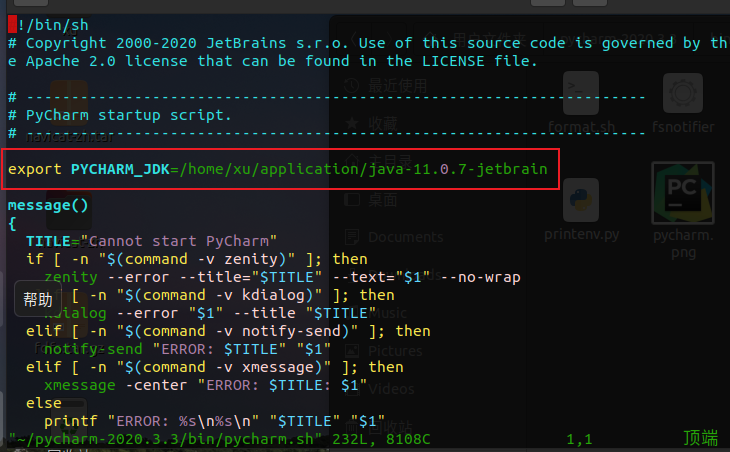Screen dimensions: 730x452
Task: Click the desktop icon beside 桌面
Action: [352, 200]
